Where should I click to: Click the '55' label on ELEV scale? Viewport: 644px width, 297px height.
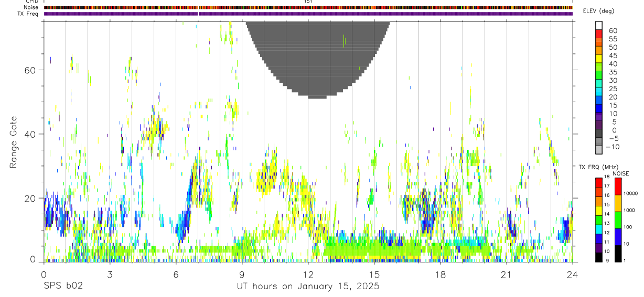(x=613, y=39)
